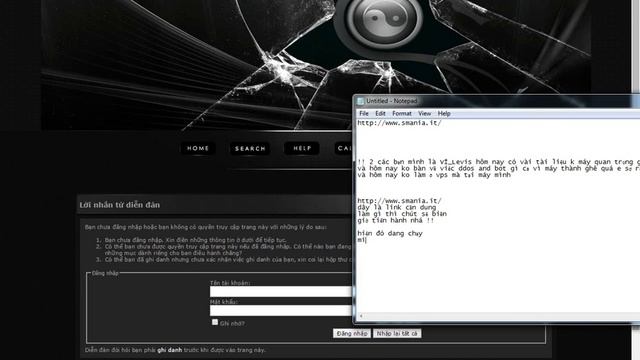Click the Nhập lại tất cả reset button
640x360 pixels.
397,333
